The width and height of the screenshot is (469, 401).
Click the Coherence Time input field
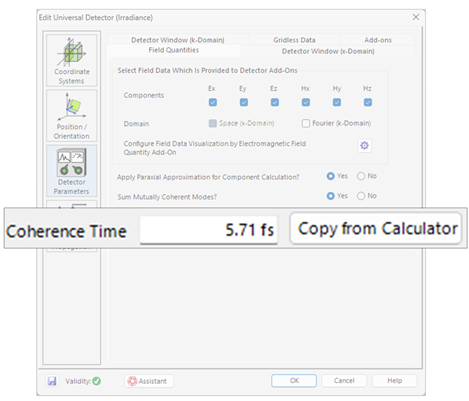click(209, 230)
